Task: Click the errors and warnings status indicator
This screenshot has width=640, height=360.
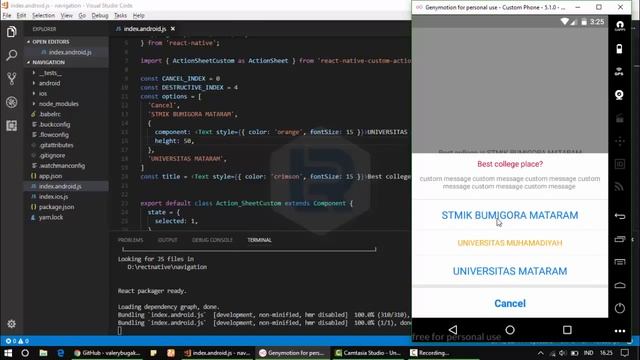Action: coord(17,341)
